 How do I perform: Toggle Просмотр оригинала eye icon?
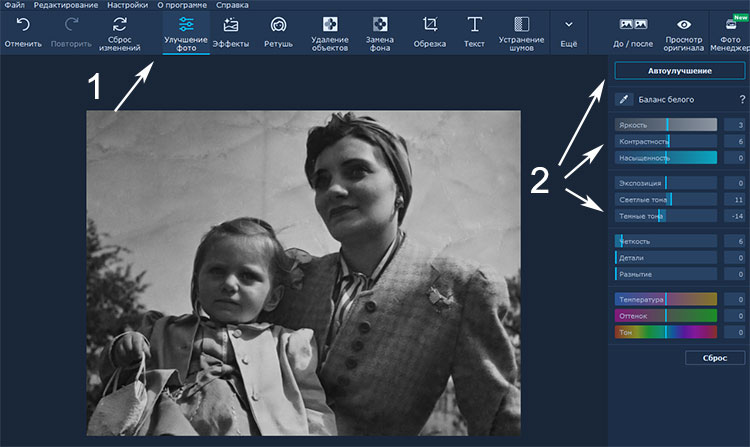pyautogui.click(x=684, y=24)
